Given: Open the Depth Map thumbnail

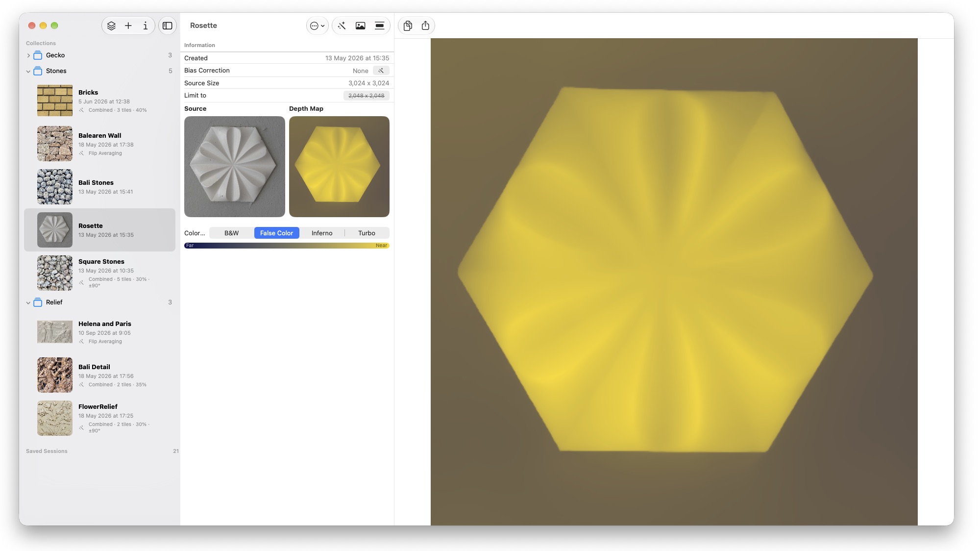Looking at the screenshot, I should coord(339,167).
